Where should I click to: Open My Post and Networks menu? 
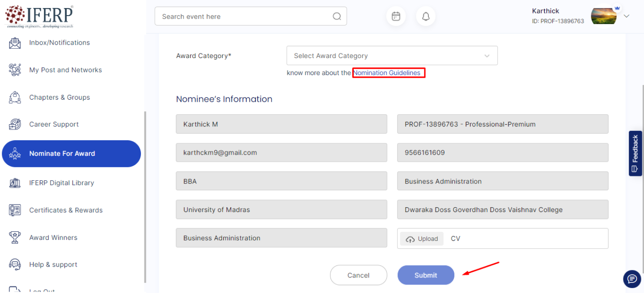click(x=65, y=70)
